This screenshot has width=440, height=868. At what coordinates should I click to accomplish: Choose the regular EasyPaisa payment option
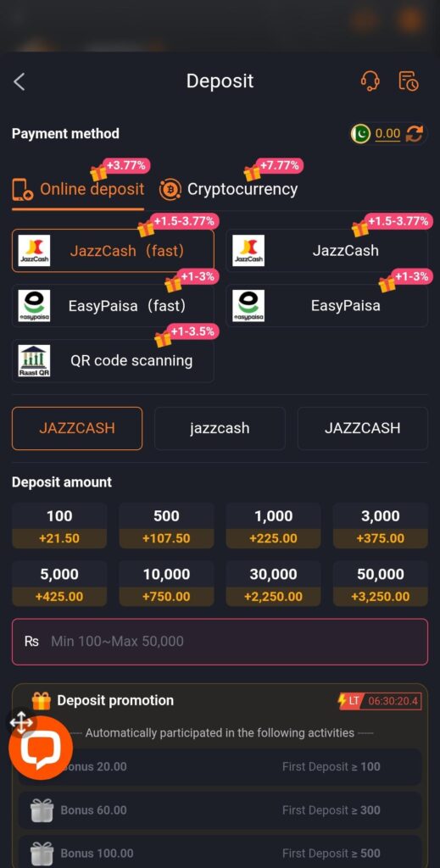(327, 305)
